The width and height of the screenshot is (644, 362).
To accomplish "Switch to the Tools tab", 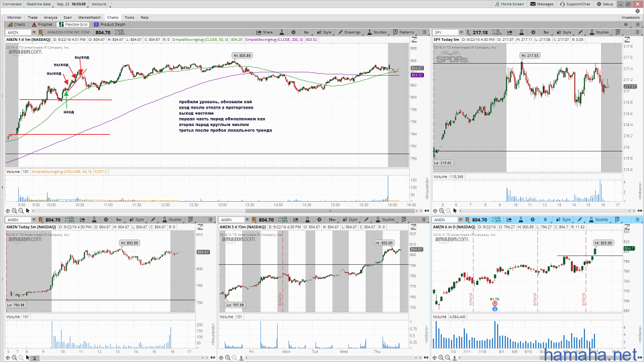I will tap(129, 17).
